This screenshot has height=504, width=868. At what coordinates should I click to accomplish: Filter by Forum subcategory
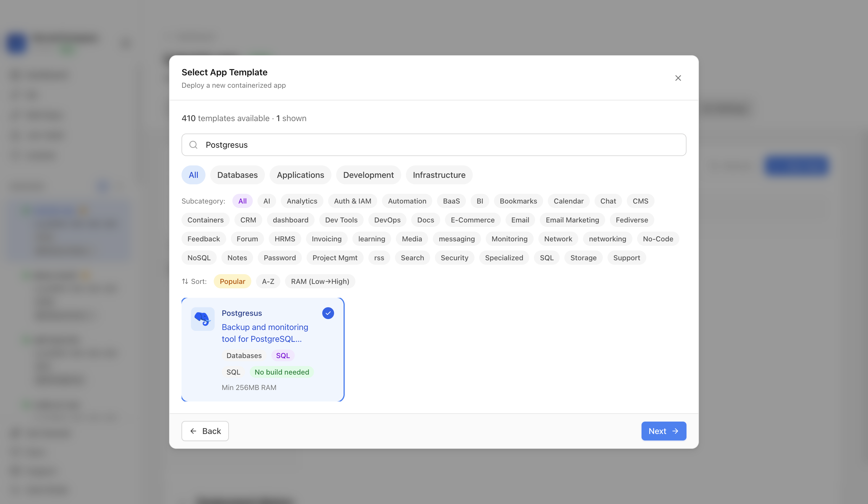tap(247, 239)
